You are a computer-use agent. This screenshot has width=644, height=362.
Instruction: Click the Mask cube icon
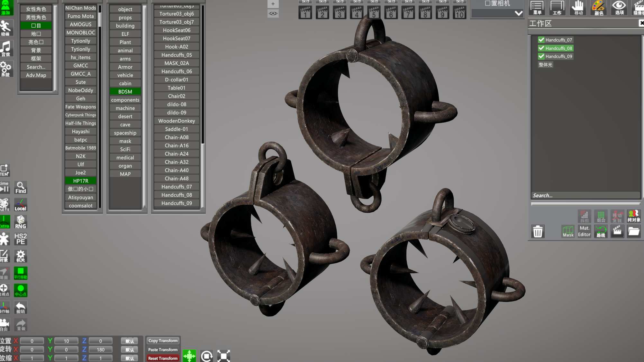568,231
